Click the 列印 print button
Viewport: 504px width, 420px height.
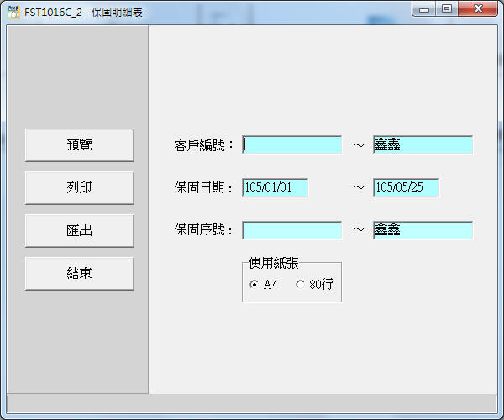(x=80, y=187)
